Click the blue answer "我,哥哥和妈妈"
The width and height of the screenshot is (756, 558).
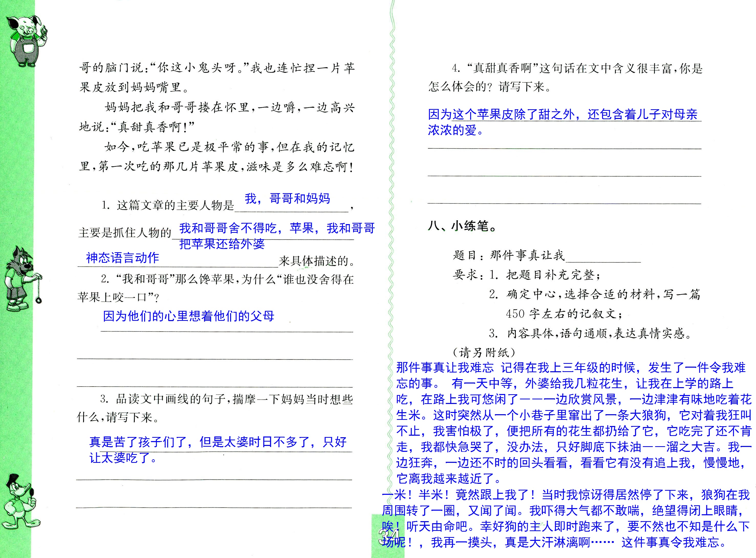point(287,198)
